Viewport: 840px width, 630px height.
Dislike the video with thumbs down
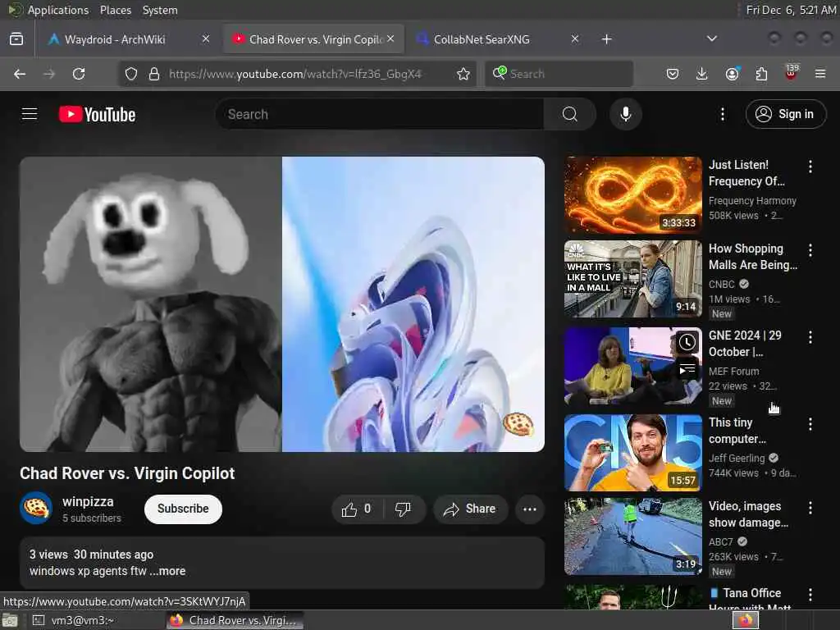point(404,509)
